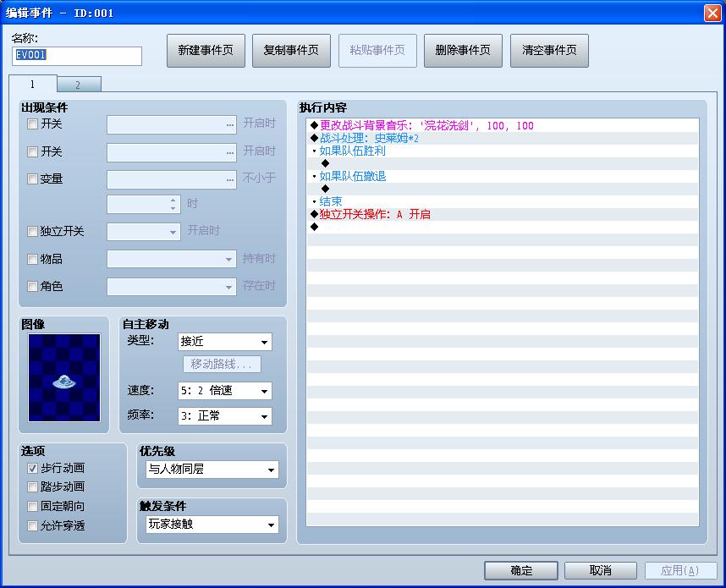Enable the second 开关 condition checkbox
The image size is (726, 588).
[x=32, y=151]
